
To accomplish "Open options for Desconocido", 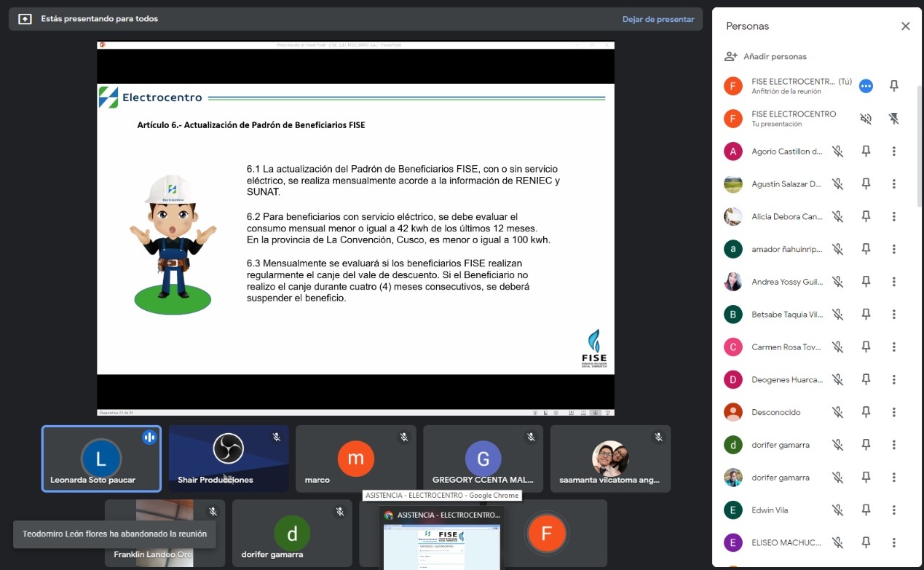I will click(894, 412).
